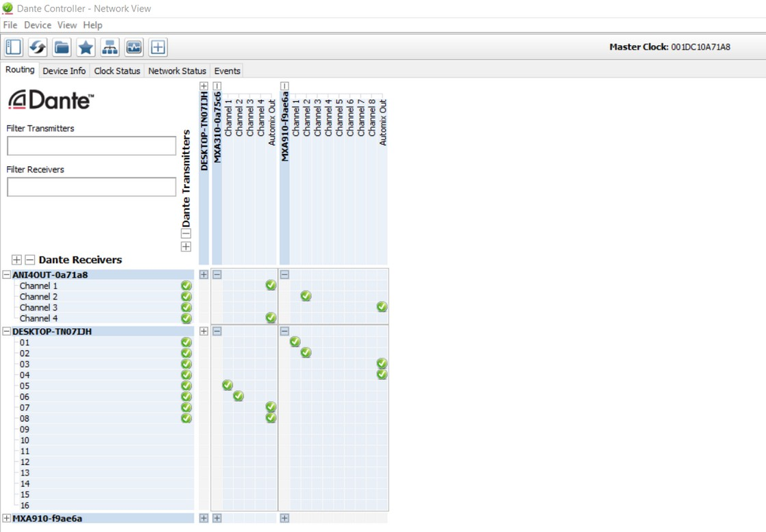The image size is (766, 532).
Task: Toggle ANI4OUT Channel 4 subscription to MXA310 Automix Out
Action: point(271,317)
